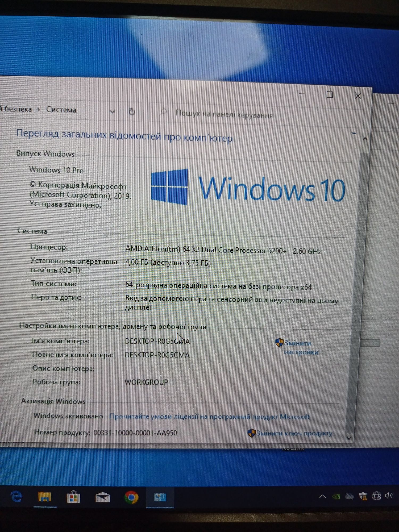399x532 pixels.
Task: Close the System window
Action: (x=358, y=96)
